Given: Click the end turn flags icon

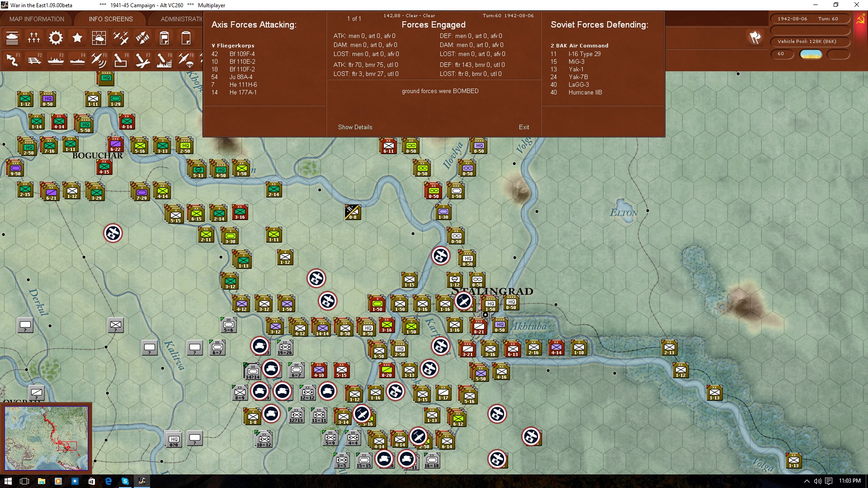Looking at the screenshot, I should (755, 38).
